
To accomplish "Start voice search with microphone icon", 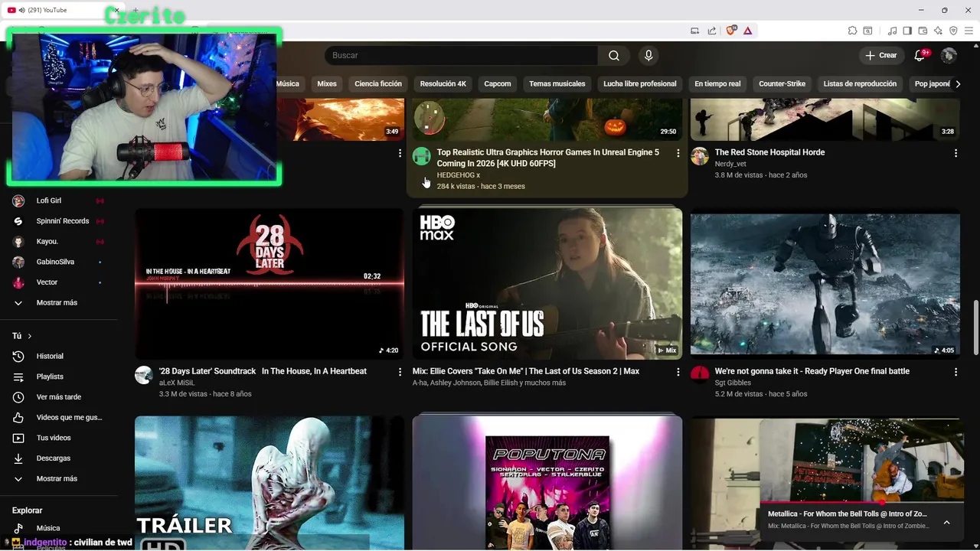I will (648, 55).
